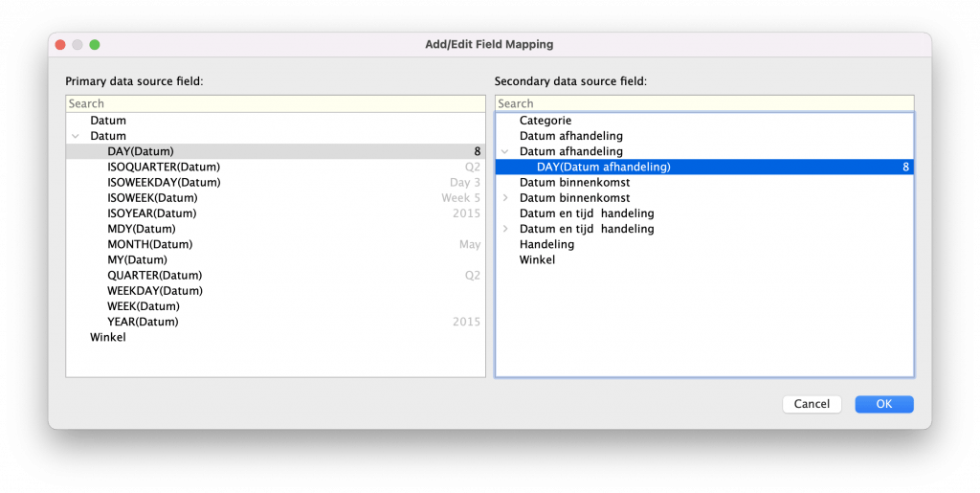
Task: Collapse the expanded Datum tree node
Action: [x=75, y=136]
